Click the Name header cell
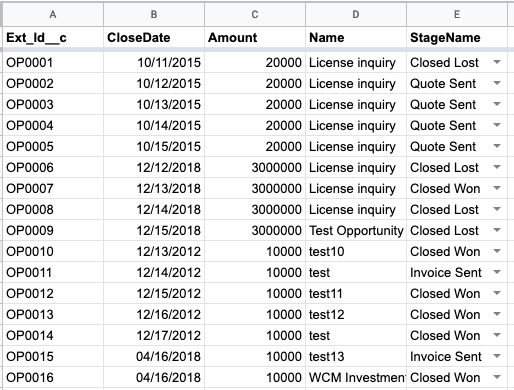The image size is (514, 390). coord(356,37)
